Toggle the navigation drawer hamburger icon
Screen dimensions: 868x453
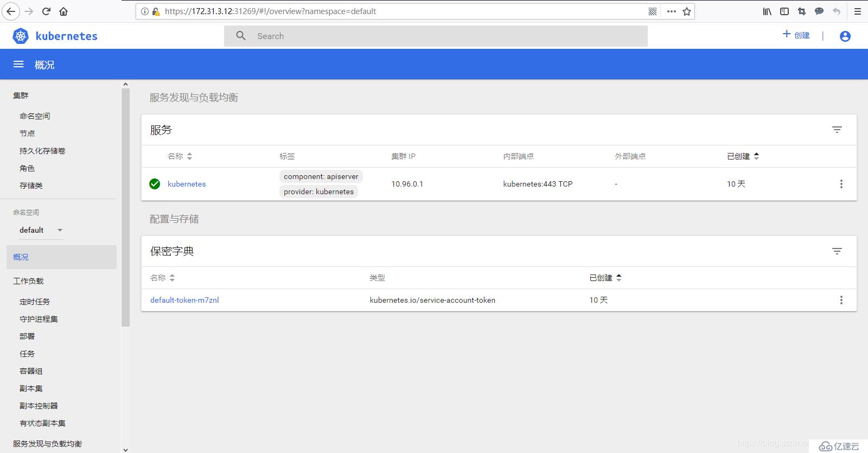coord(18,65)
